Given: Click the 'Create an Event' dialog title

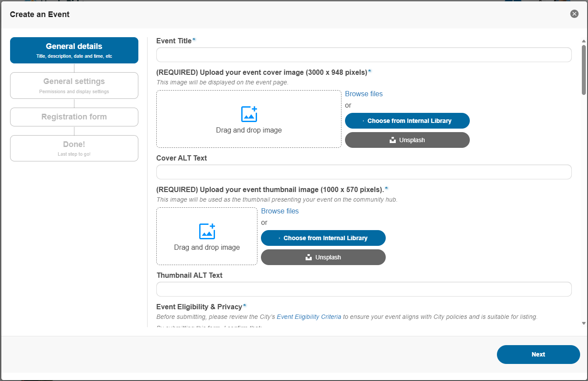Looking at the screenshot, I should click(x=40, y=14).
